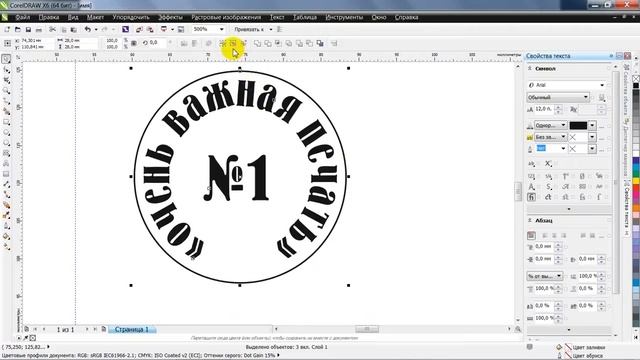Toggle the stylistic alternates S button
640x360 pixels.
[549, 187]
